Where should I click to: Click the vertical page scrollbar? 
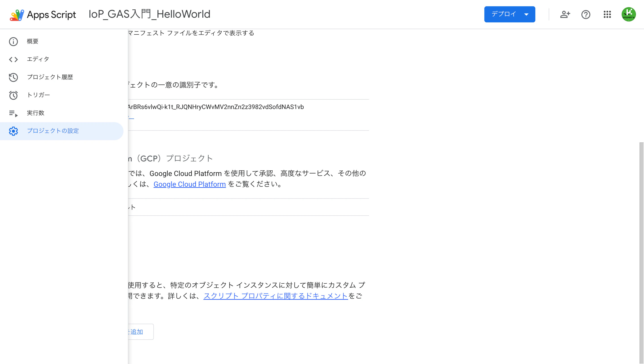click(642, 253)
